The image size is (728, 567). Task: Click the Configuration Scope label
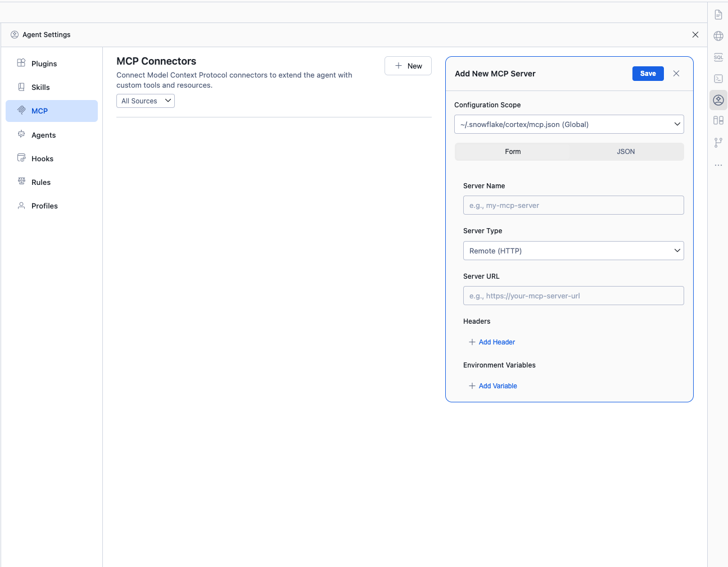(x=487, y=105)
